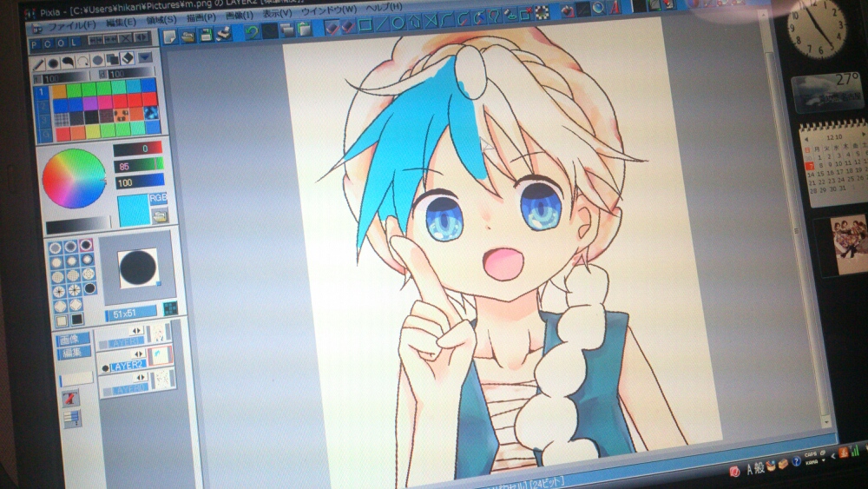This screenshot has height=489, width=868.
Task: Toggle the O panel button
Action: (x=61, y=43)
